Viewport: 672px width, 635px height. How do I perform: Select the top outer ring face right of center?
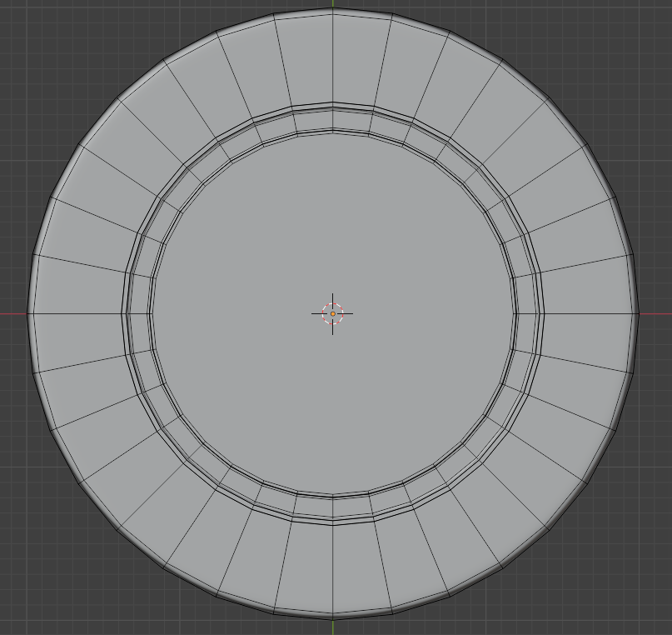pyautogui.click(x=363, y=62)
